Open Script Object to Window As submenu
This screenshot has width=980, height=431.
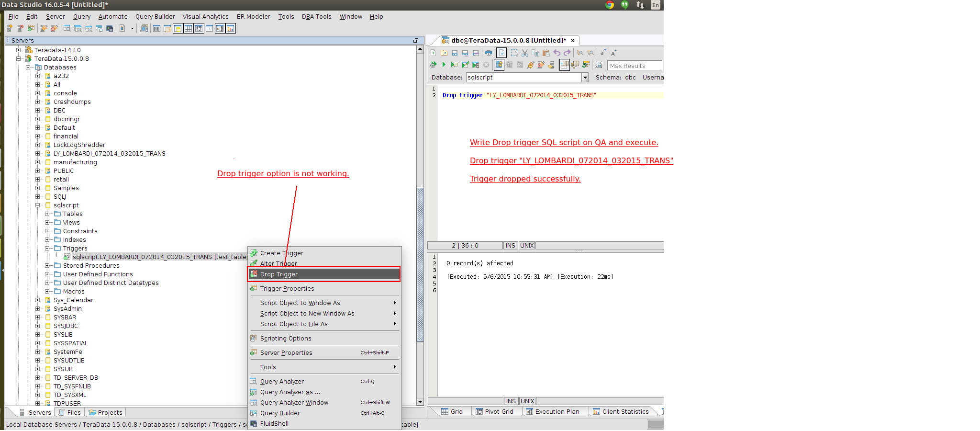point(325,303)
